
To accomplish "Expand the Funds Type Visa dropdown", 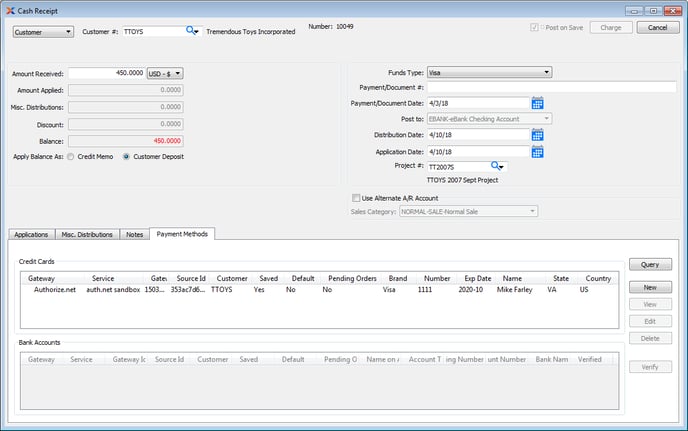I will click(x=489, y=72).
